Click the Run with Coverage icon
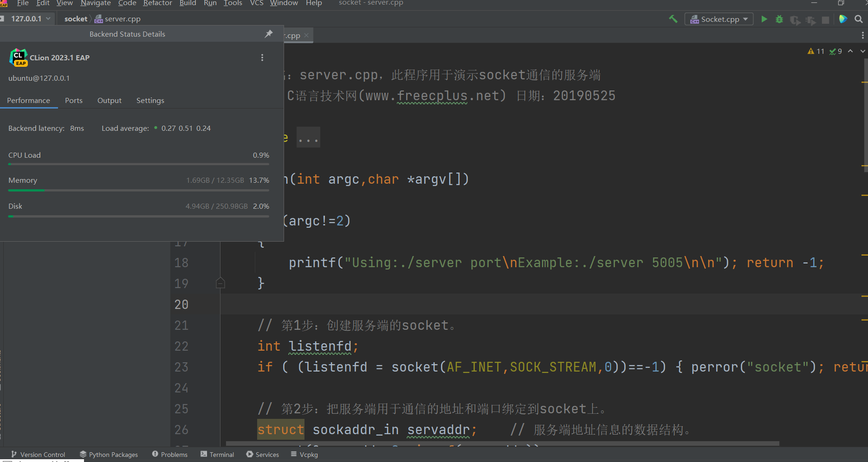The image size is (868, 462). point(795,20)
